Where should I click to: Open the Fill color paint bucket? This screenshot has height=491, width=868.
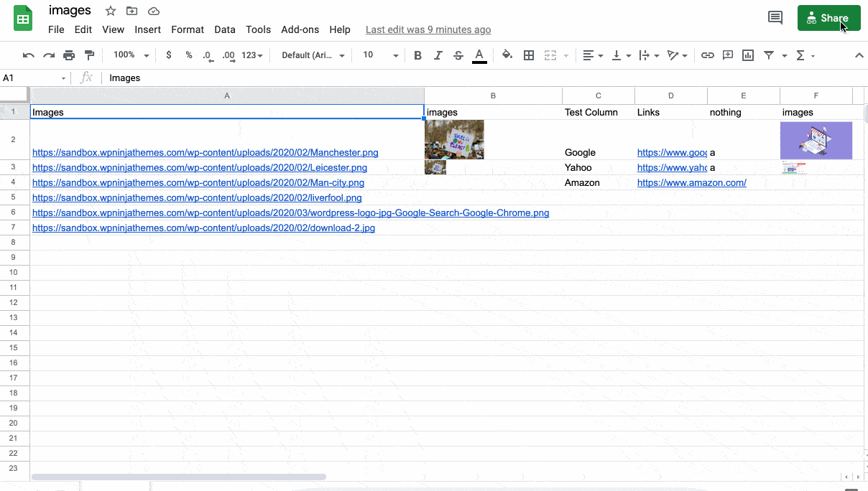(507, 55)
